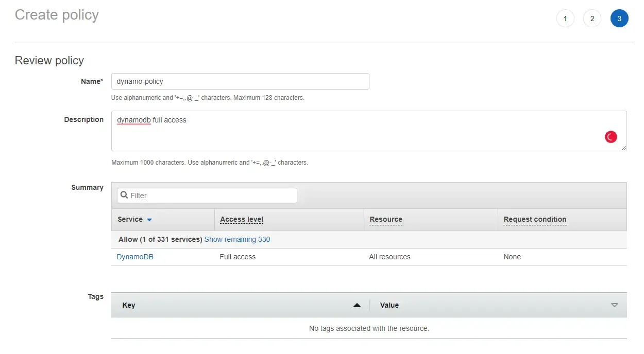
Task: Click the ascending sort triangle on Key column
Action: pos(357,305)
